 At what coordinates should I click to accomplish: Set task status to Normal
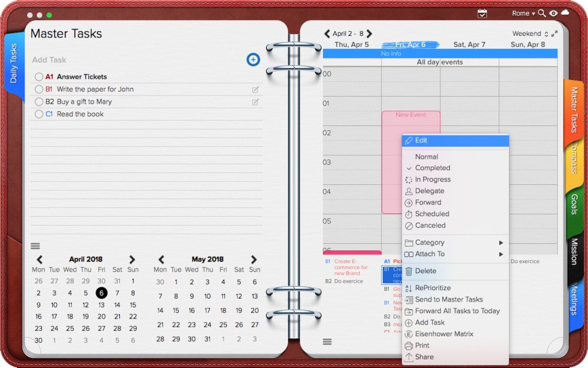click(x=455, y=157)
